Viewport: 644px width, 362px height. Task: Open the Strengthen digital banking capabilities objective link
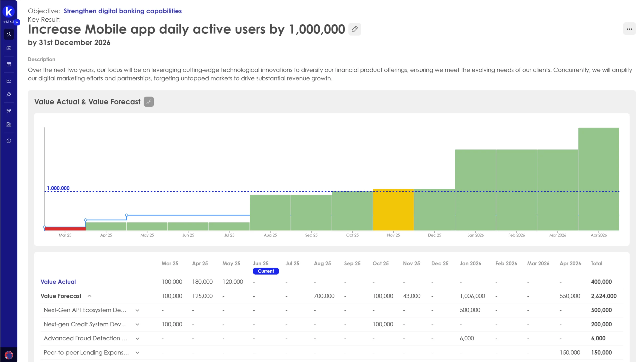click(x=123, y=11)
